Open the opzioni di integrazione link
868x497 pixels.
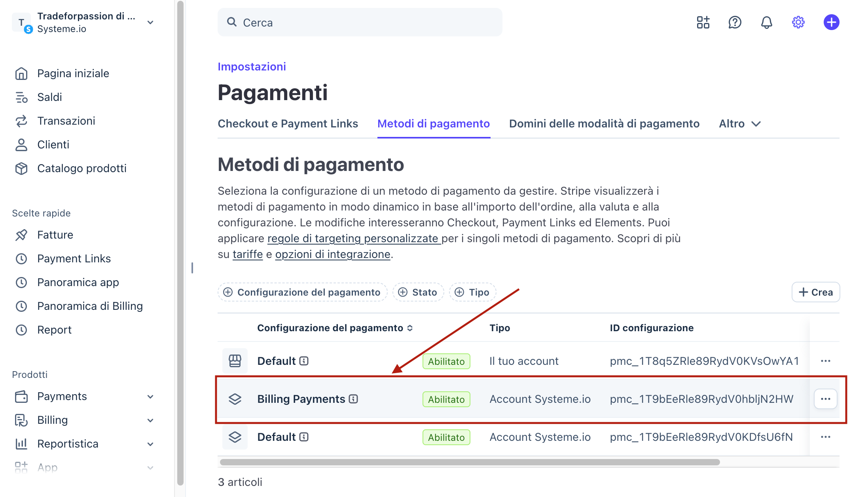tap(333, 254)
